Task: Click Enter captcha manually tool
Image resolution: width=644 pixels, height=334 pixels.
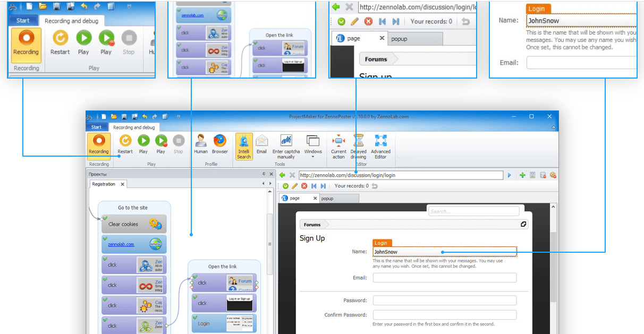Action: click(x=286, y=147)
